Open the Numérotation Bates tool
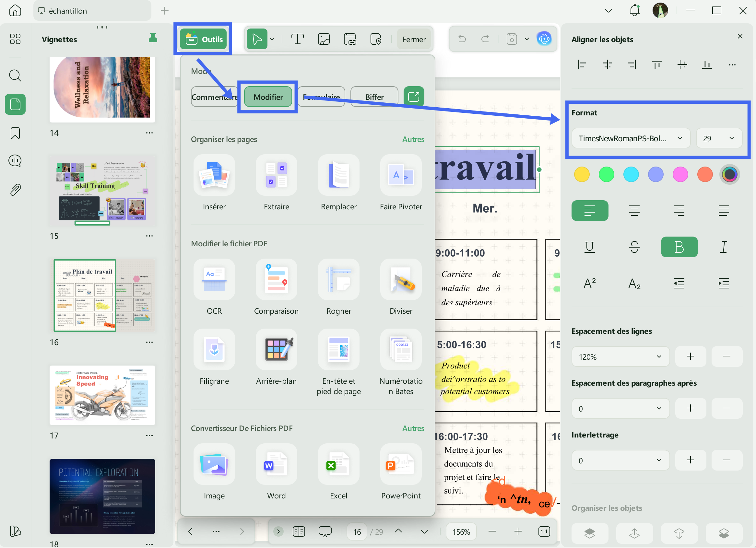Screen dimensions: 756x548 401,349
